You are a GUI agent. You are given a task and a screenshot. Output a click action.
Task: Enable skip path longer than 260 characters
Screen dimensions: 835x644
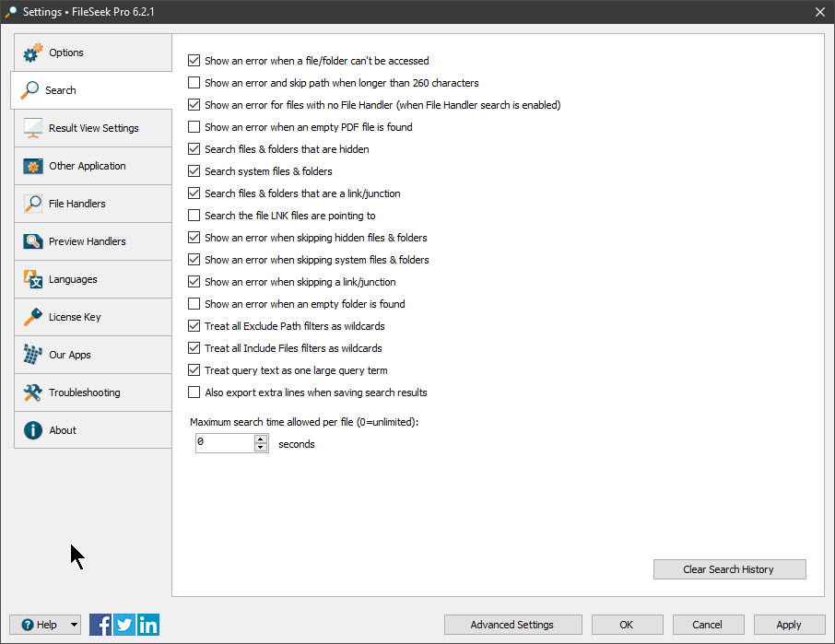(x=194, y=83)
